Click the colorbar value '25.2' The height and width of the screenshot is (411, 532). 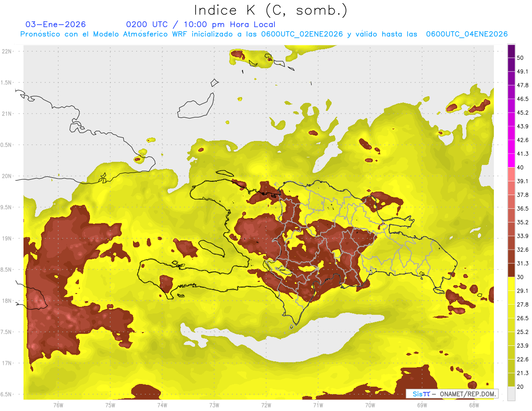[x=522, y=332]
